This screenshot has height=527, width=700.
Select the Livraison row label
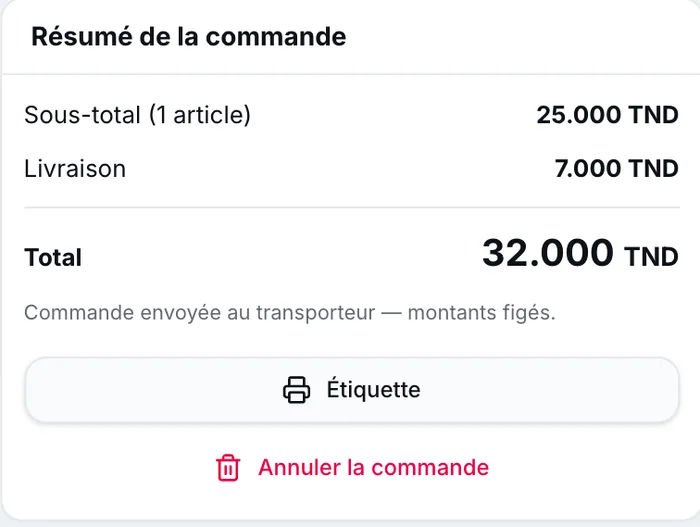[75, 169]
